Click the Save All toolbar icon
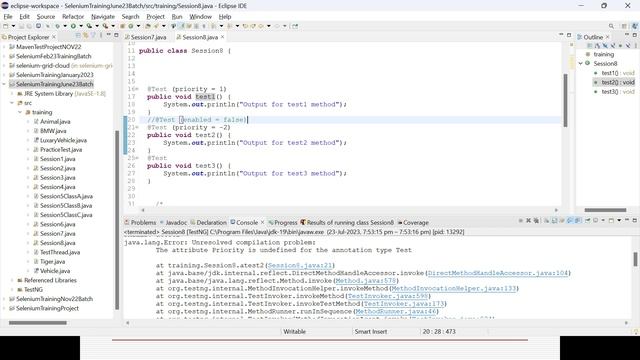 coord(29,26)
